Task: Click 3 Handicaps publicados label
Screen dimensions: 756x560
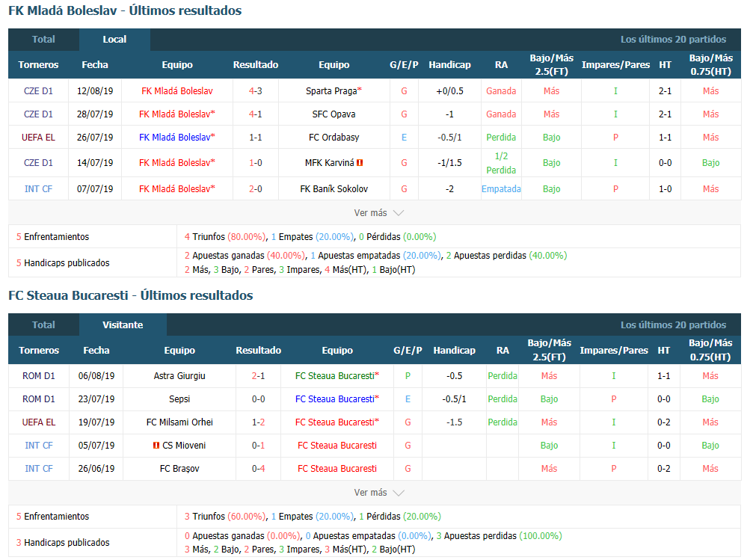Action: click(x=63, y=543)
